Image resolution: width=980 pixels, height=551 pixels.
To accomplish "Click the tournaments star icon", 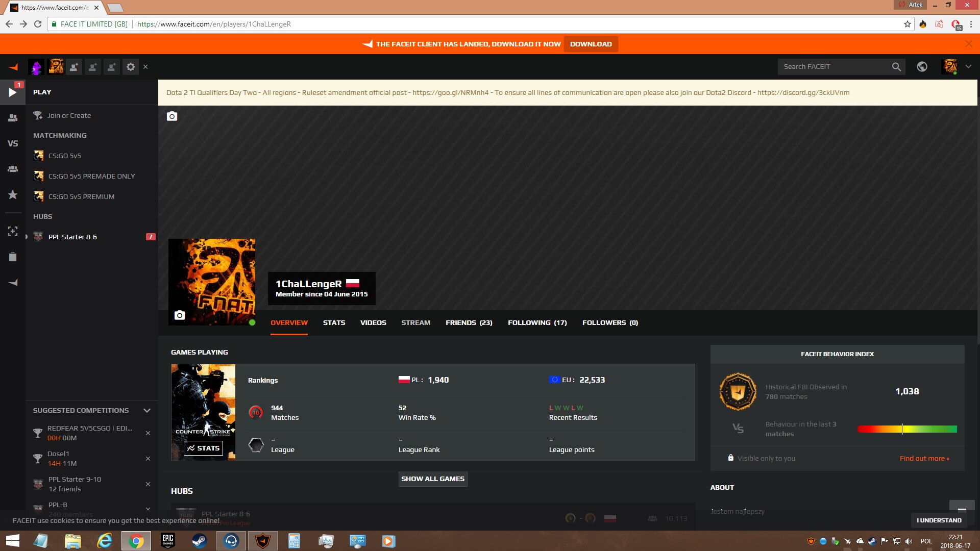I will click(x=13, y=195).
